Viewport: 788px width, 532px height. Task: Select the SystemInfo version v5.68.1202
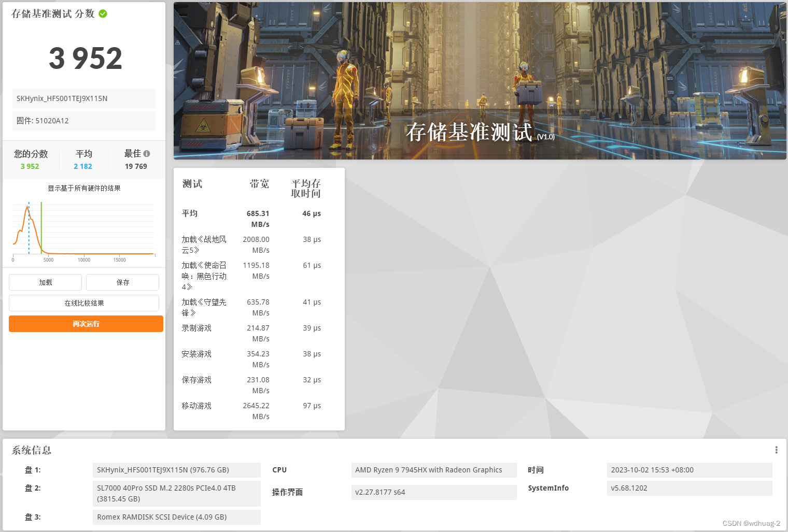point(689,488)
